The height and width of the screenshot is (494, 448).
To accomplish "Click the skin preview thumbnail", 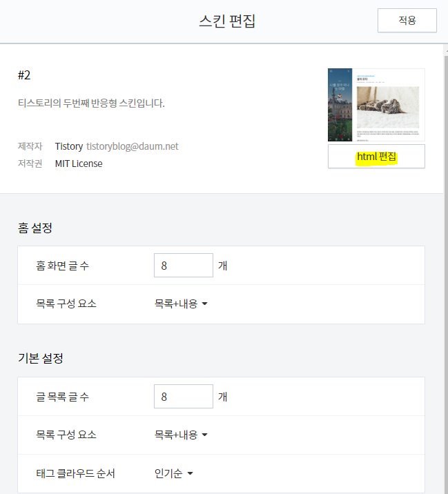I will (376, 105).
